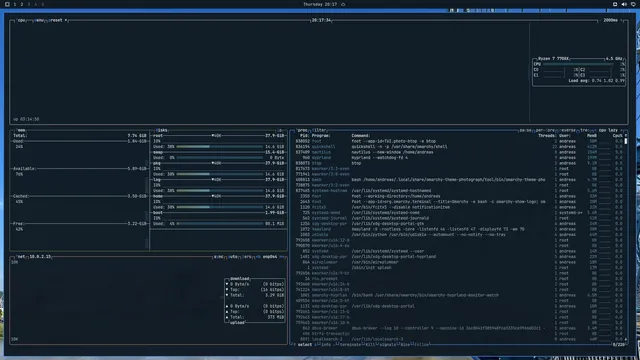This screenshot has width=640, height=360.
Task: Click the 2000ms update interval control
Action: point(611,20)
